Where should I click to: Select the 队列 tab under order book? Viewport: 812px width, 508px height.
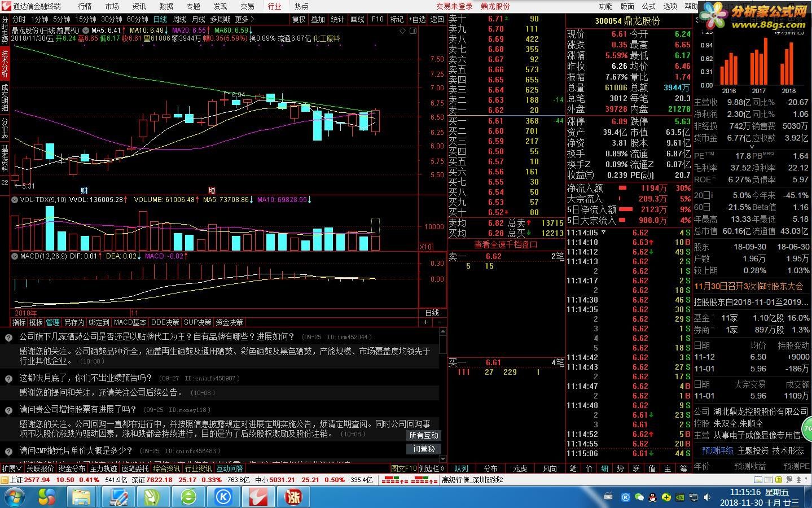461,468
